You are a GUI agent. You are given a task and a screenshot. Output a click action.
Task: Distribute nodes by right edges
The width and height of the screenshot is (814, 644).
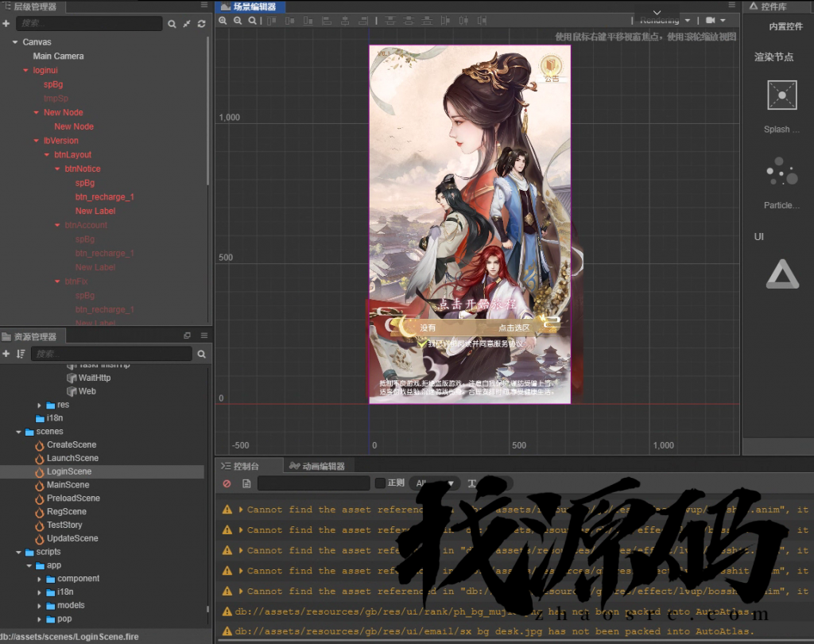pyautogui.click(x=483, y=20)
